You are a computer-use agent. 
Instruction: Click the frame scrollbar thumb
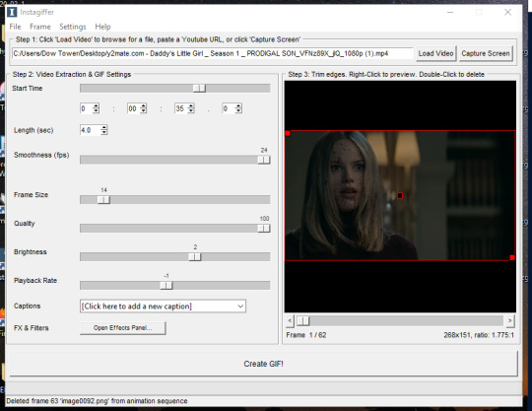pyautogui.click(x=303, y=320)
